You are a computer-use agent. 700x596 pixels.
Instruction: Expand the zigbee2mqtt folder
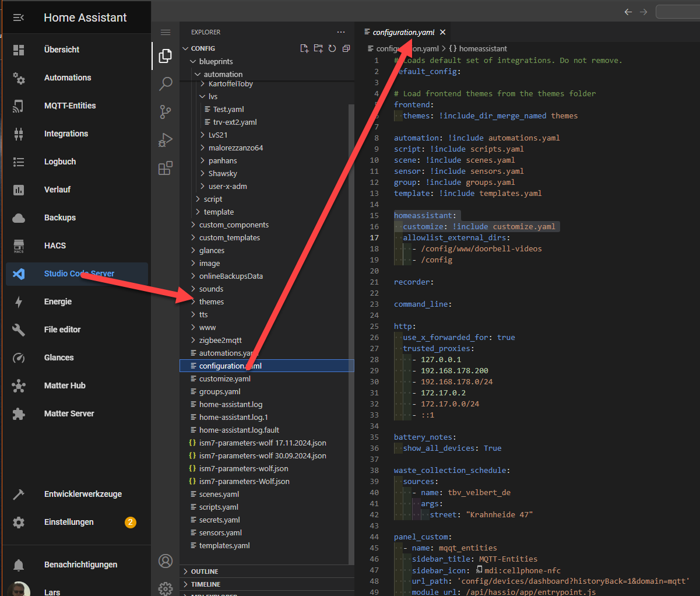(x=220, y=340)
